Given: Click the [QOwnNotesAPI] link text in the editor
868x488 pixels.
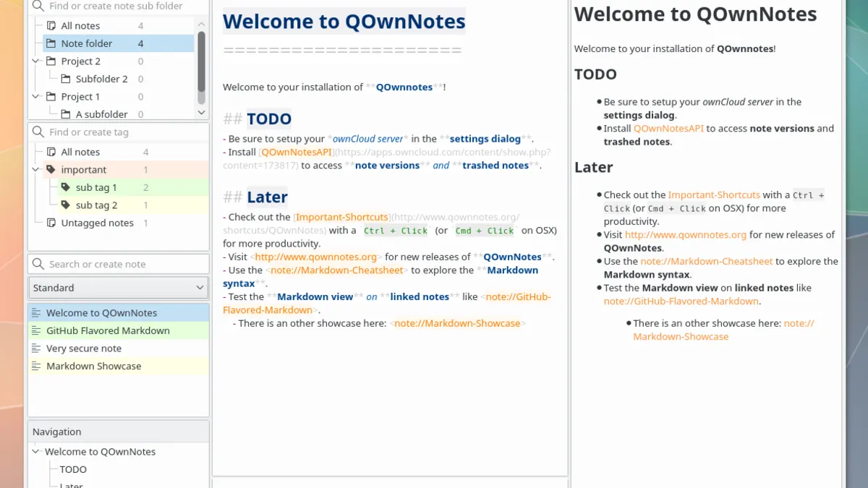Looking at the screenshot, I should [x=296, y=153].
